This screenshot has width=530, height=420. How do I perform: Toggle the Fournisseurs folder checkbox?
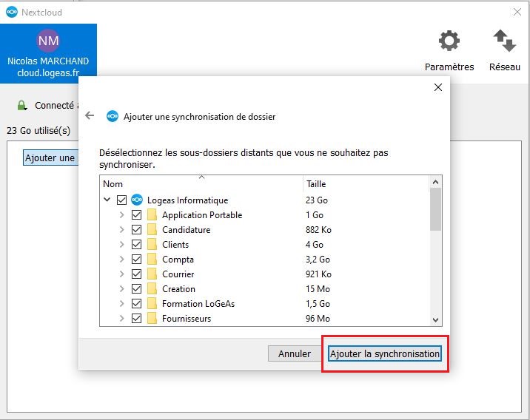tap(136, 319)
